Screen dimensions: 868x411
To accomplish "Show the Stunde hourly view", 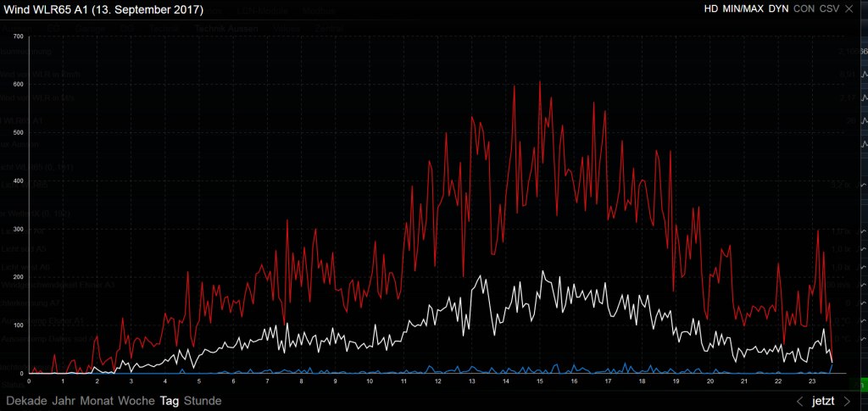I will [203, 401].
